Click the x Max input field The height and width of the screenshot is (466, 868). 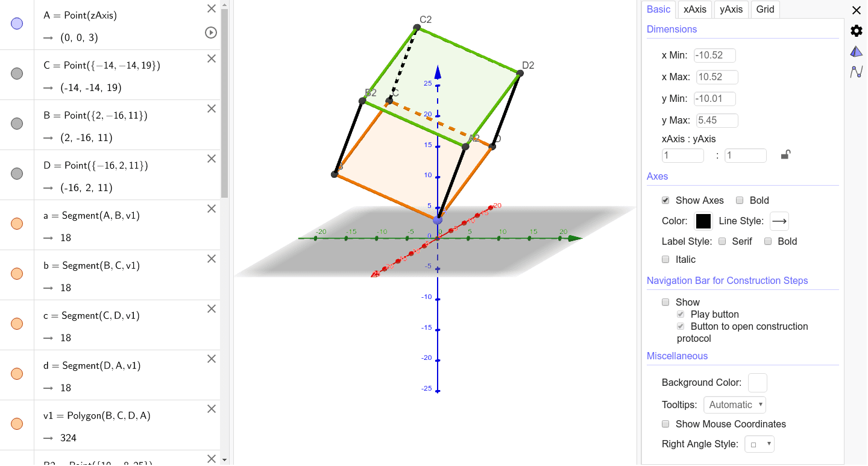(x=717, y=77)
